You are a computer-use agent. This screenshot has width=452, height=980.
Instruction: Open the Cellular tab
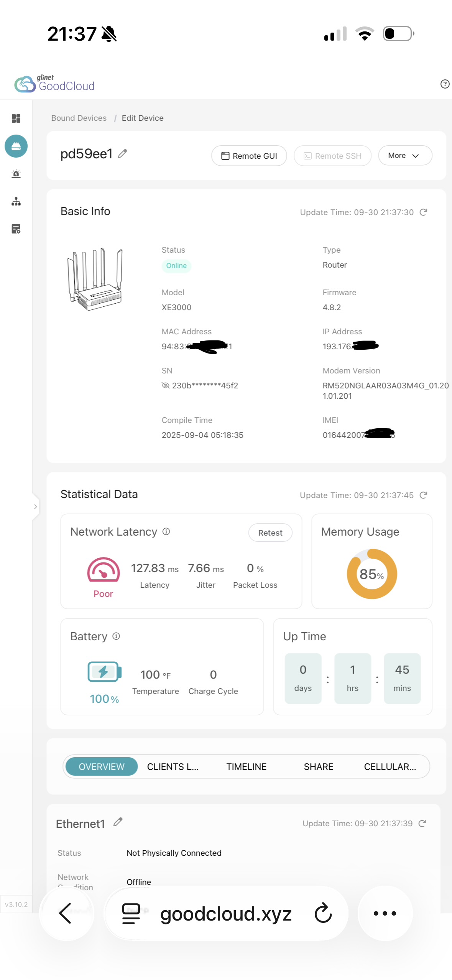click(390, 767)
